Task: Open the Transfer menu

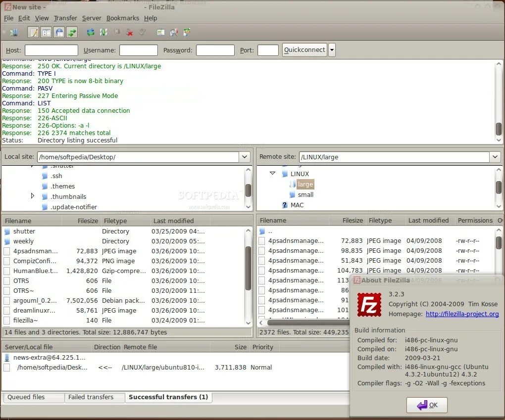Action: (65, 18)
